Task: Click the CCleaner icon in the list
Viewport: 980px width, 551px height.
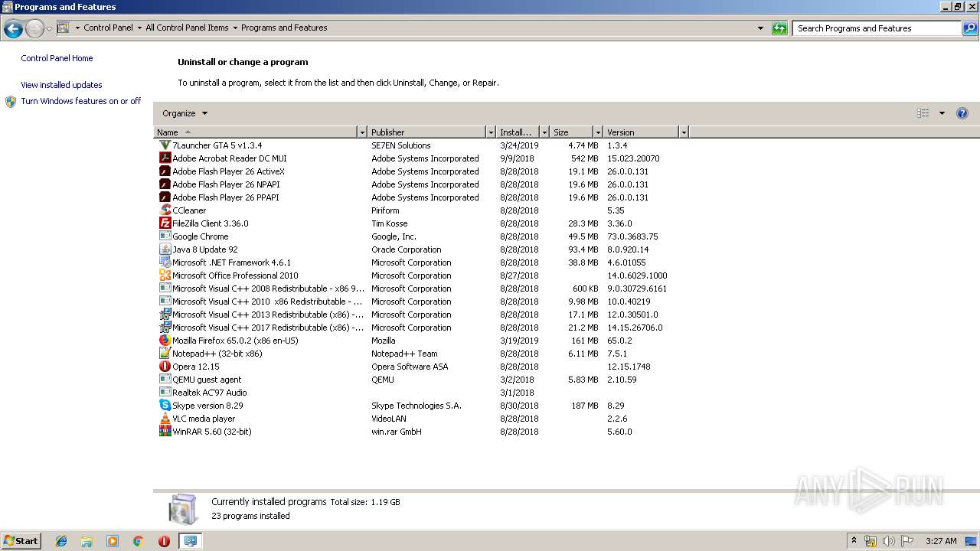Action: 165,210
